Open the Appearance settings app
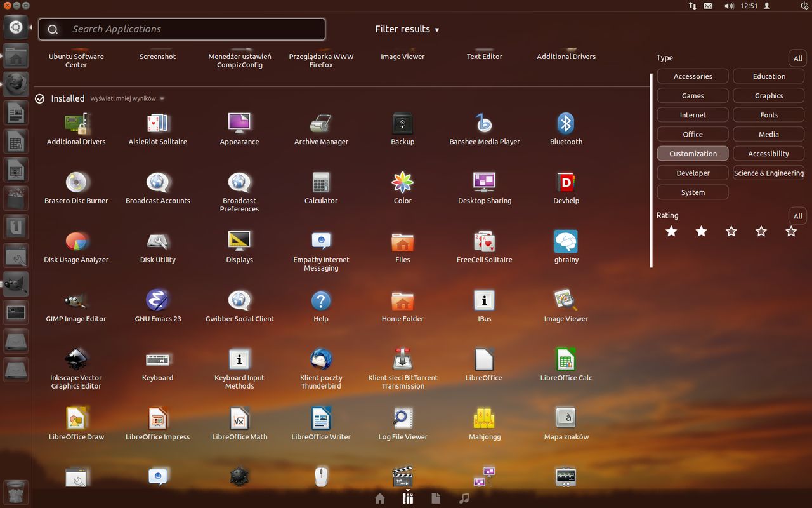Viewport: 812px width, 508px height. point(239,129)
